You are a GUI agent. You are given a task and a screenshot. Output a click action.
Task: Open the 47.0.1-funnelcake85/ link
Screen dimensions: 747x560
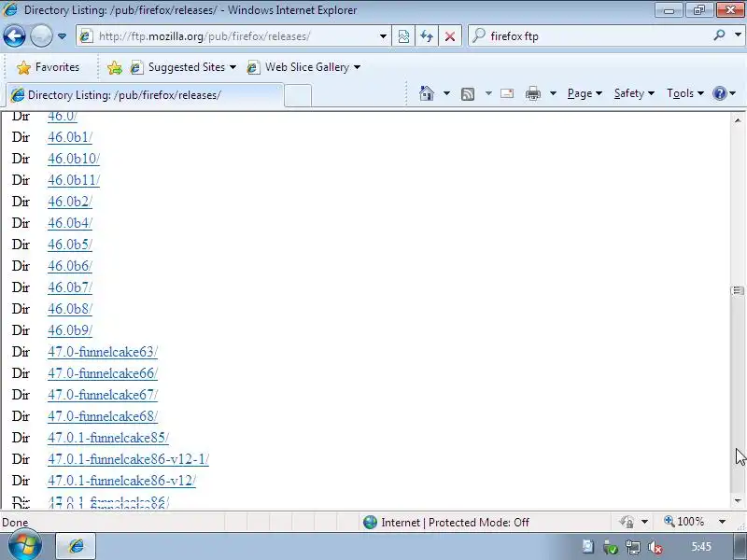point(108,438)
